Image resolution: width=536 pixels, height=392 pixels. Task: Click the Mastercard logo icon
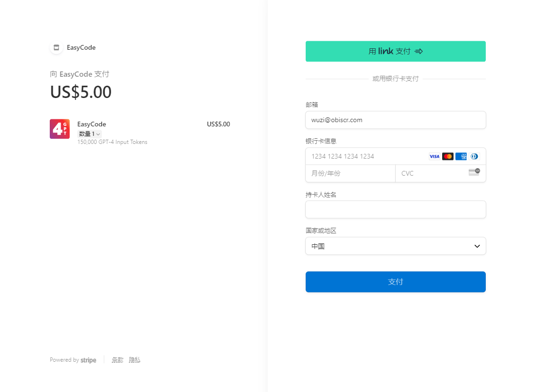[447, 156]
